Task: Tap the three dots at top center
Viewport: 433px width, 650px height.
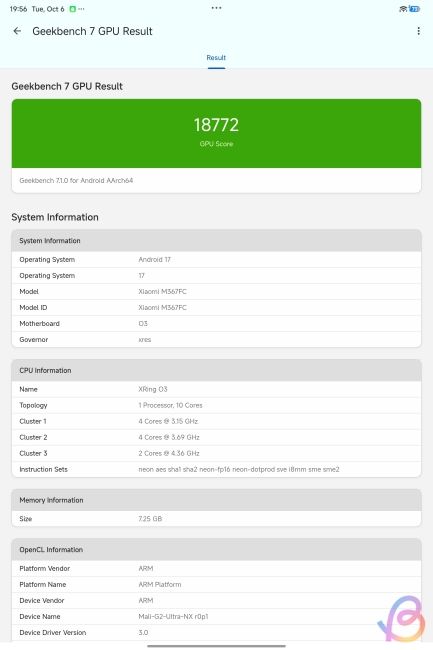Action: pyautogui.click(x=216, y=8)
